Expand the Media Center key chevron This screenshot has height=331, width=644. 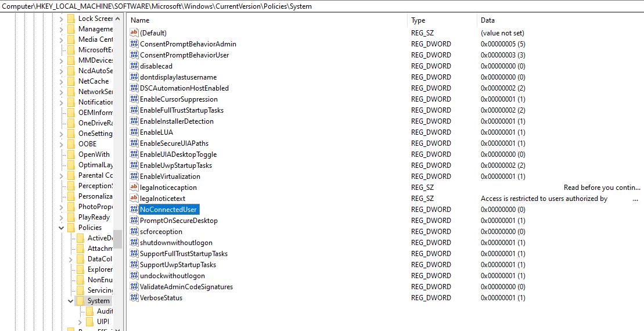pyautogui.click(x=61, y=39)
